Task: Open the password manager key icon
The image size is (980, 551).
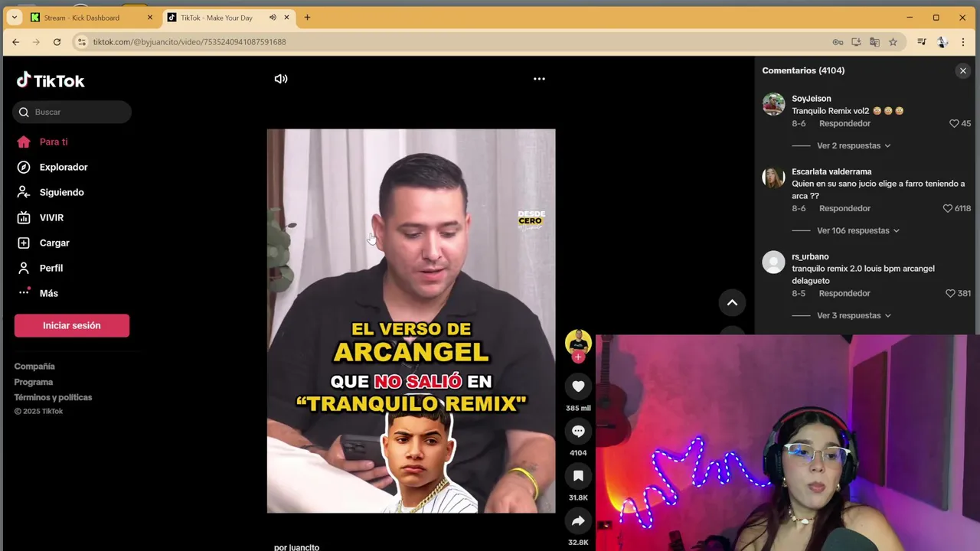Action: [x=838, y=42]
